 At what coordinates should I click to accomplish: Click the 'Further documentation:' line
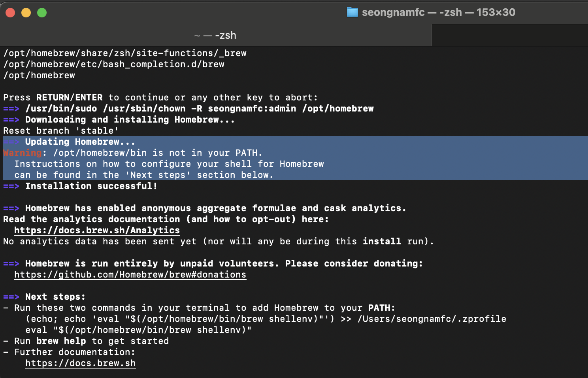(x=69, y=352)
